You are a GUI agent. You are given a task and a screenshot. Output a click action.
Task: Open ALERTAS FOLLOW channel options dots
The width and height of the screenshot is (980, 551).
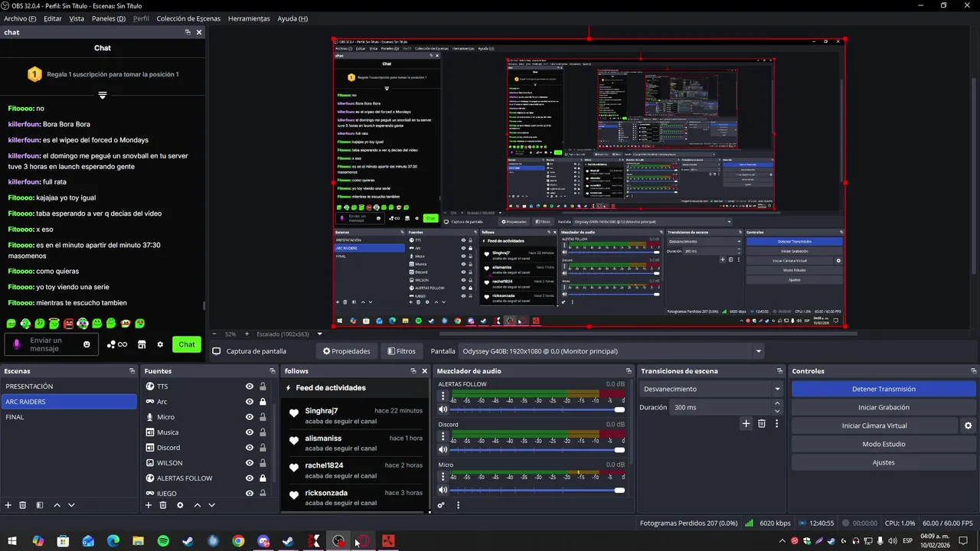point(443,396)
